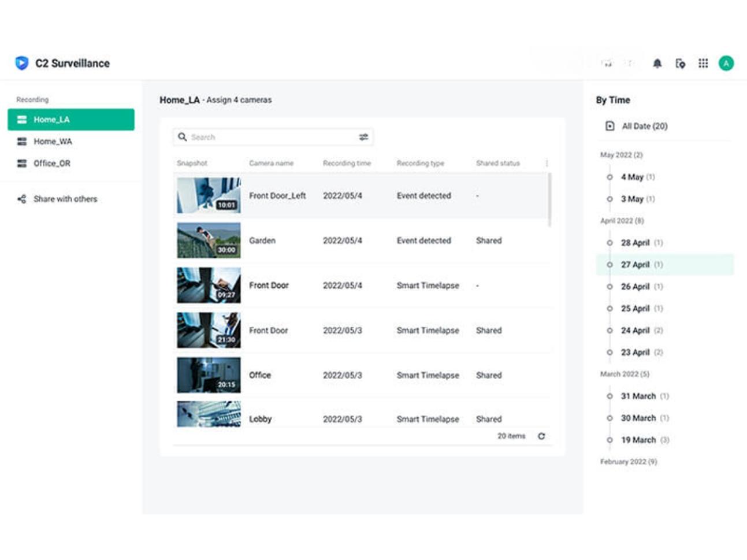Click the May 2022 (2) group label
Screen dimensions: 747x560
(621, 155)
